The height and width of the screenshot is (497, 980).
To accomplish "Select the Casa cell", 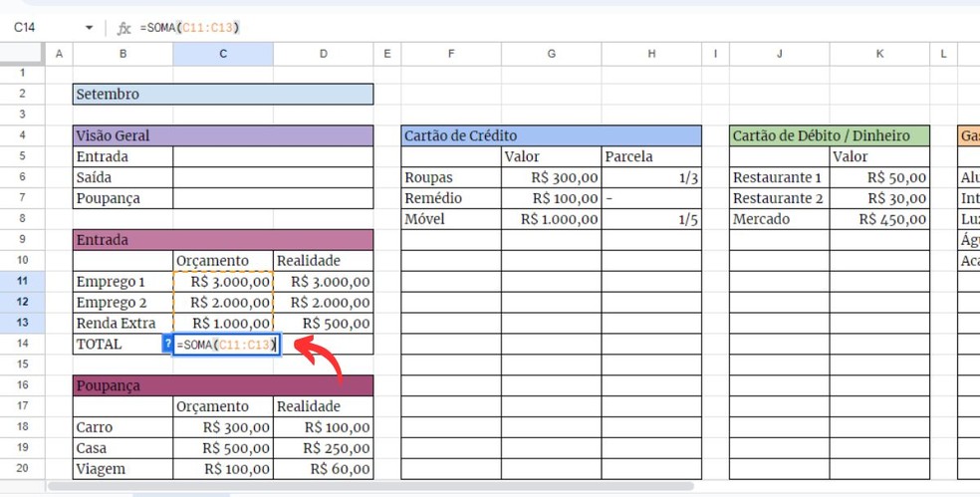I will tap(123, 448).
